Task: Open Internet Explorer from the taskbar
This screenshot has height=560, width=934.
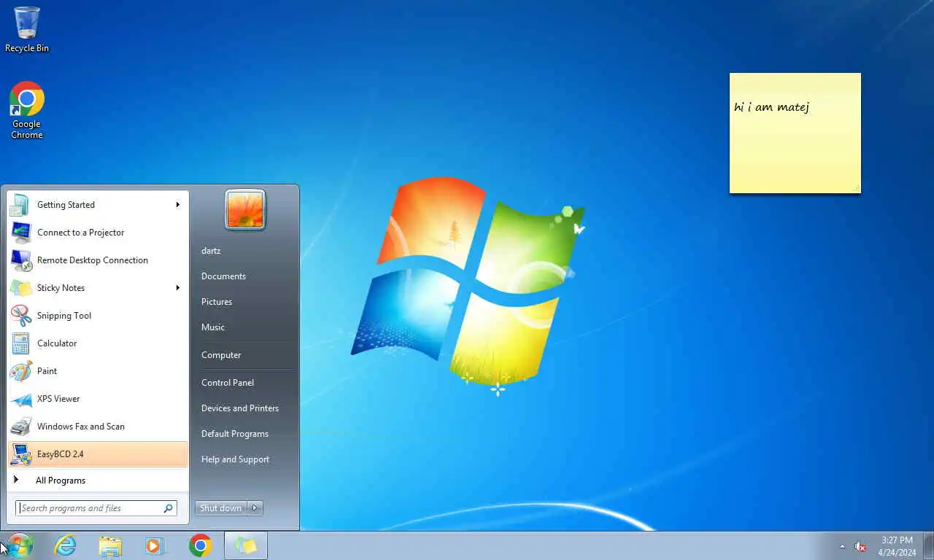Action: click(x=66, y=545)
